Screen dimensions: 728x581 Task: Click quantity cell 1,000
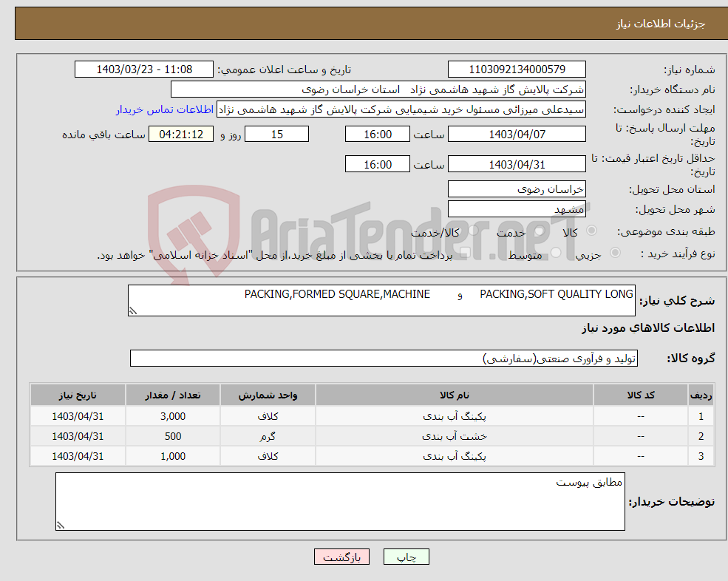tap(173, 456)
